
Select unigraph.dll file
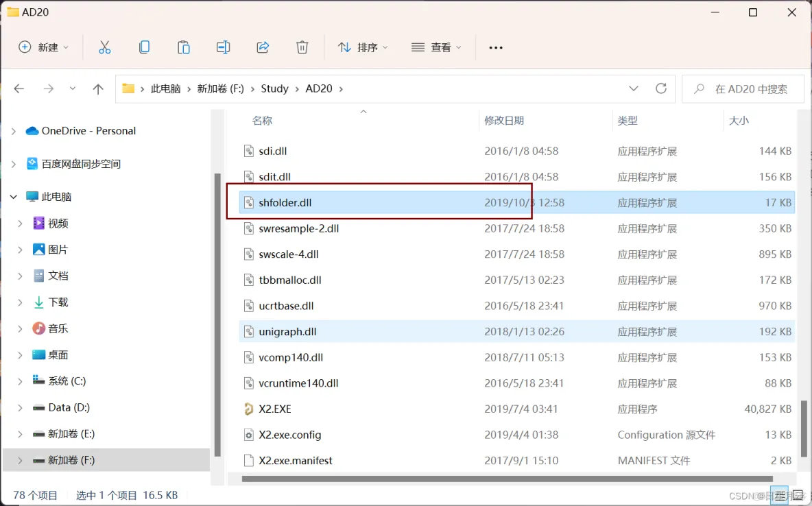[x=517, y=331]
